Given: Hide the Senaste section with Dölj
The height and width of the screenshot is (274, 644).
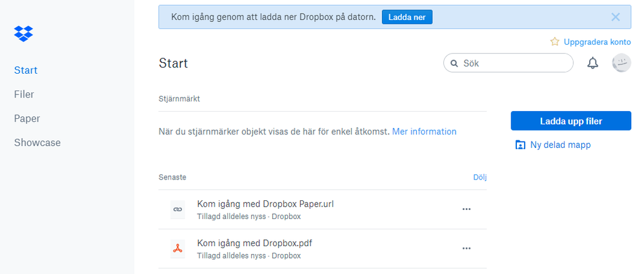Looking at the screenshot, I should [x=480, y=177].
